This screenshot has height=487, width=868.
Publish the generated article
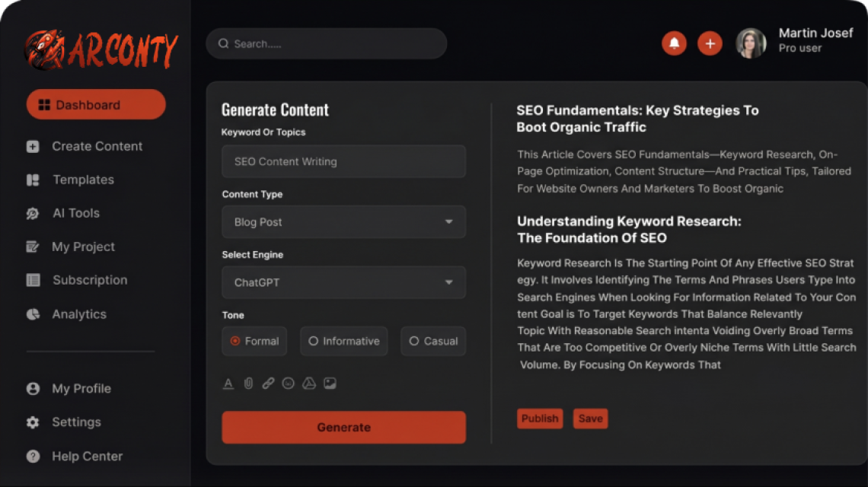click(x=540, y=419)
